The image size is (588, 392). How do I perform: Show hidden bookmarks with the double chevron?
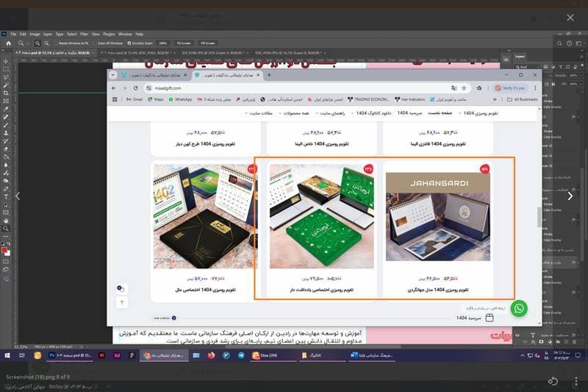pyautogui.click(x=495, y=99)
